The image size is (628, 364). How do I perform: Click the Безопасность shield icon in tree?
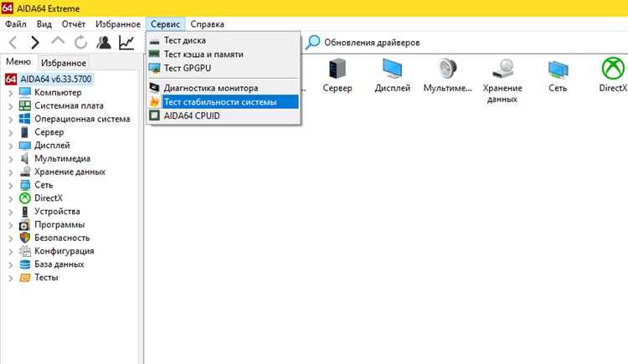point(25,238)
